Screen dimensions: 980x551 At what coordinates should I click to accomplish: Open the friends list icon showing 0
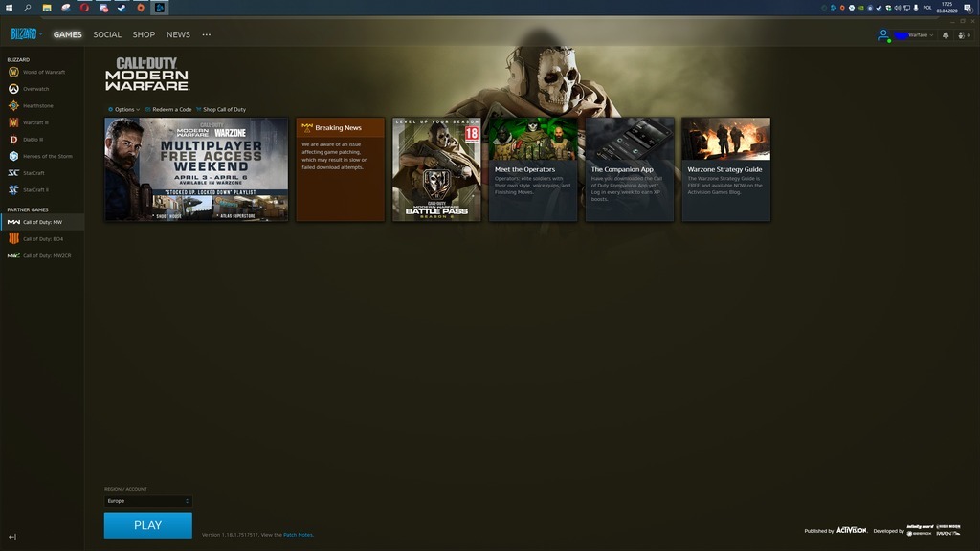tap(965, 35)
